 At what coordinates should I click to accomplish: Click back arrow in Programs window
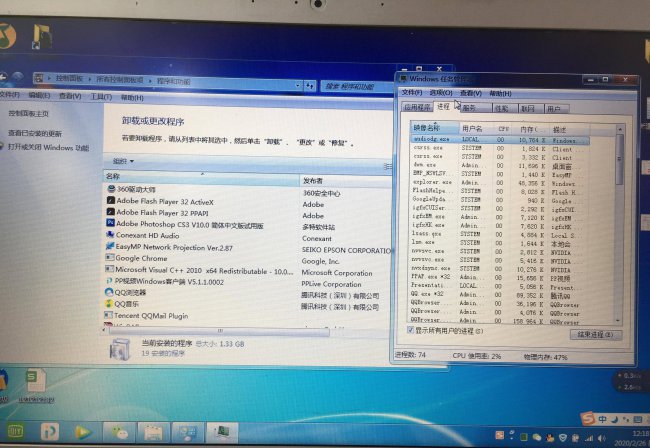tap(3, 76)
